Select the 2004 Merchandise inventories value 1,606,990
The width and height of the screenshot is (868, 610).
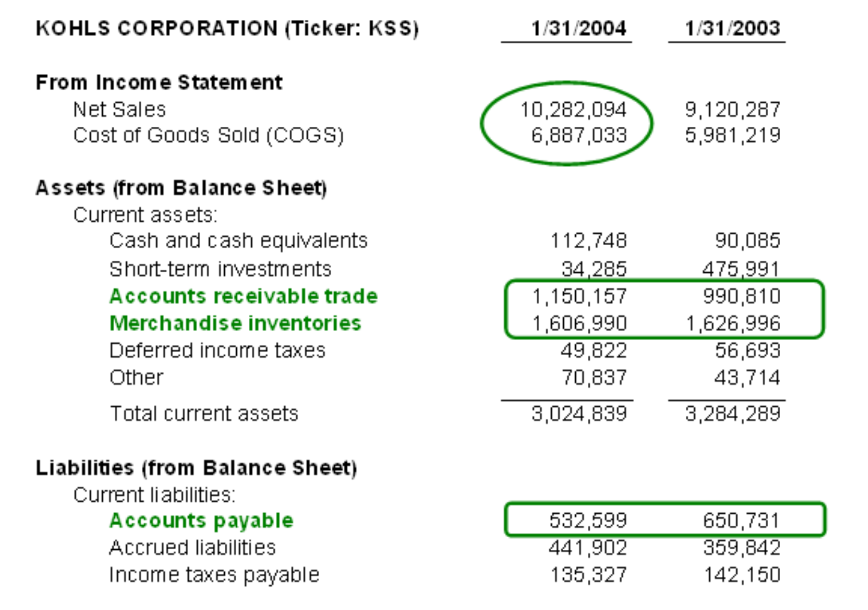point(579,323)
